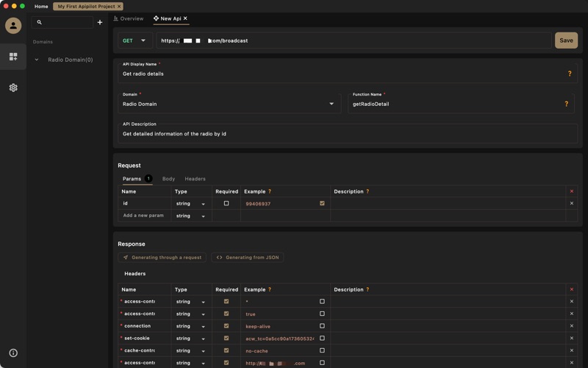Select Radio Domain(0) in the sidebar
Image resolution: width=588 pixels, height=368 pixels.
(71, 60)
